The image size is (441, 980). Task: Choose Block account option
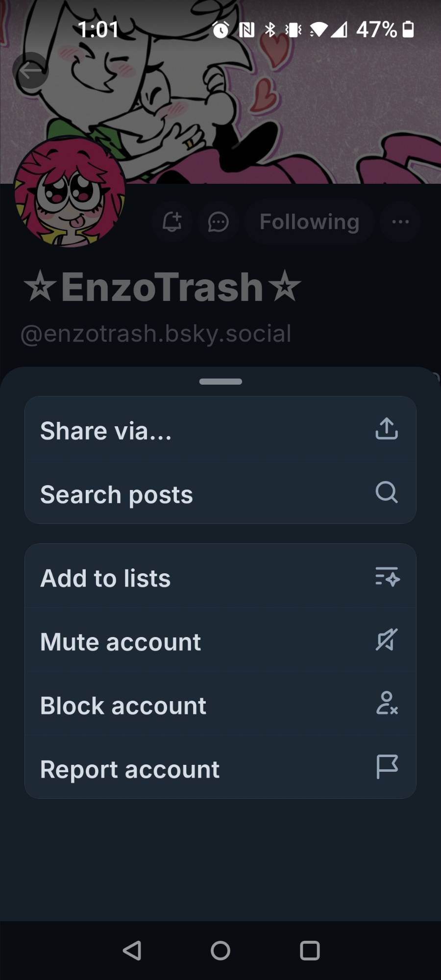[x=123, y=706]
